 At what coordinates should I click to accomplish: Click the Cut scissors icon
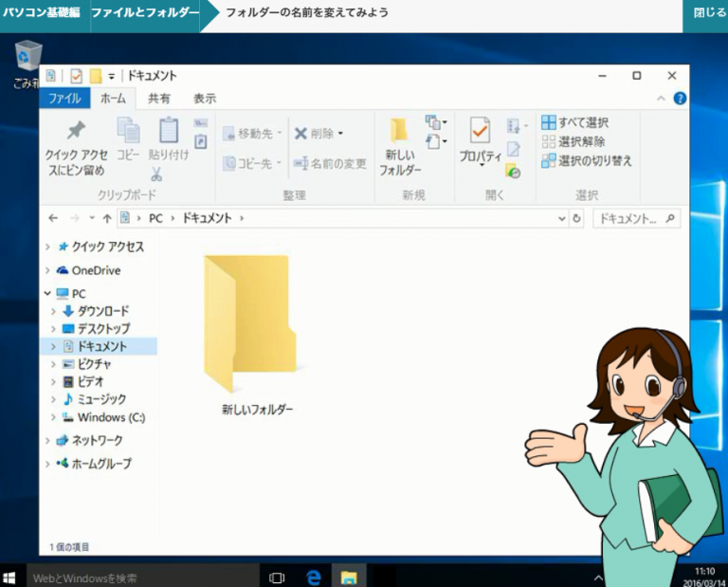click(x=156, y=174)
